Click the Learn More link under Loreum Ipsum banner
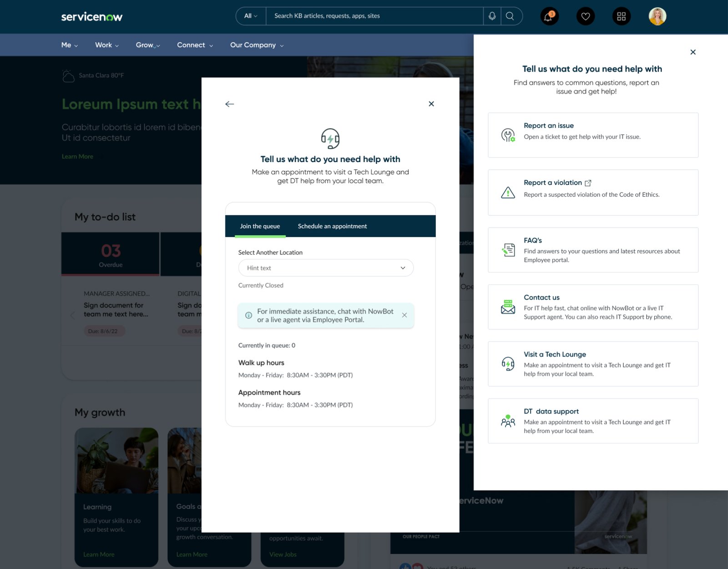The height and width of the screenshot is (569, 728). (77, 157)
